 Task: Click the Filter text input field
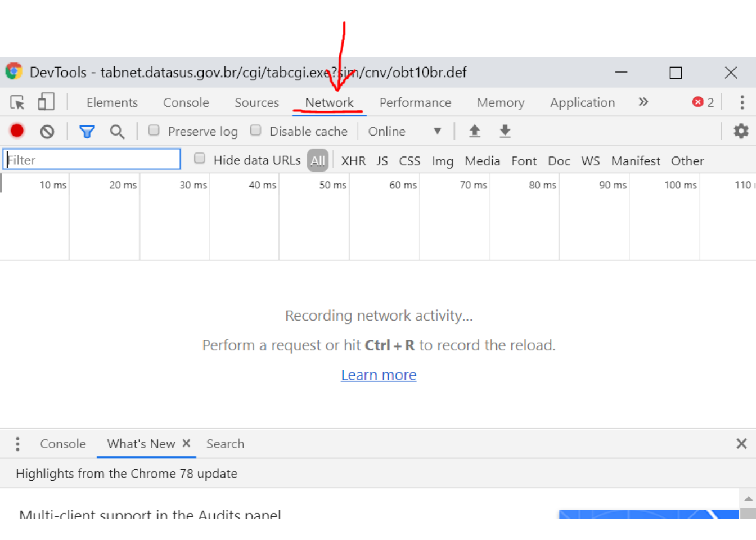pos(92,160)
